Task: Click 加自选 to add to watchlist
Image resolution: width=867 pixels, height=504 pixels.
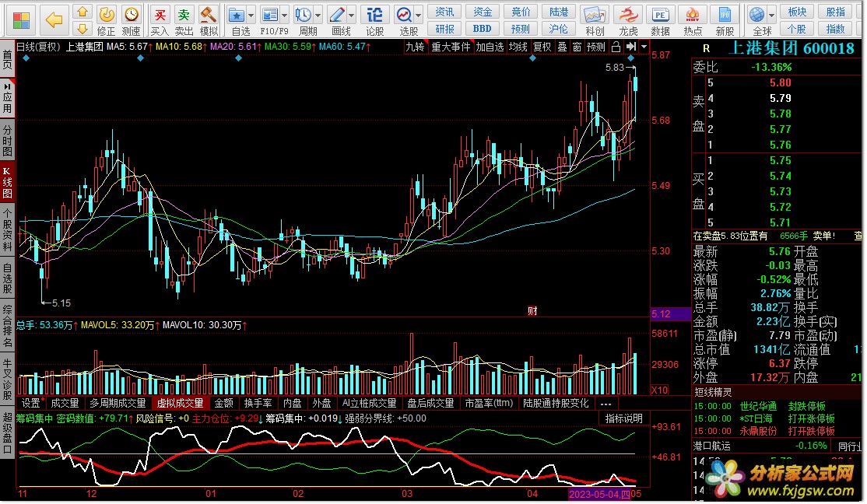Action: [x=490, y=47]
